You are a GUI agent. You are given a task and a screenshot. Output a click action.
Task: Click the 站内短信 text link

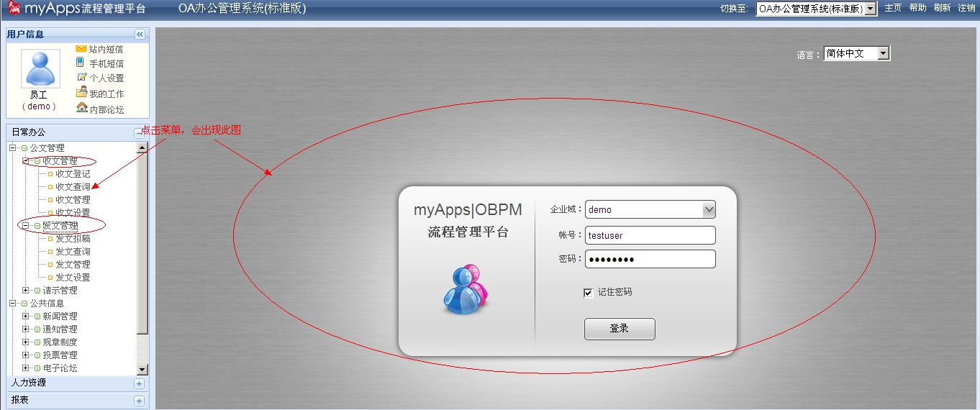tap(106, 50)
